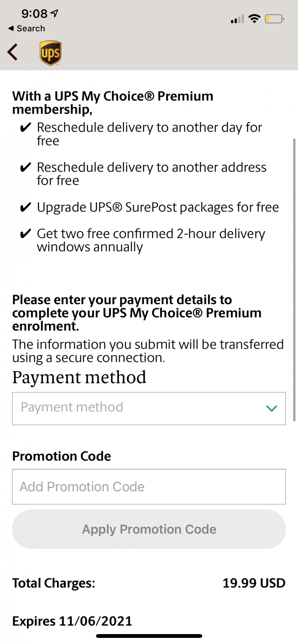The image size is (298, 644).
Task: Tap the 19.99 USD total amount
Action: [254, 583]
